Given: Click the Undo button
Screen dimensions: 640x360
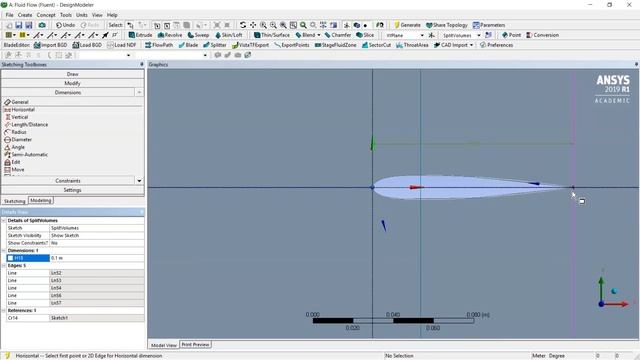Looking at the screenshot, I should 65,25.
